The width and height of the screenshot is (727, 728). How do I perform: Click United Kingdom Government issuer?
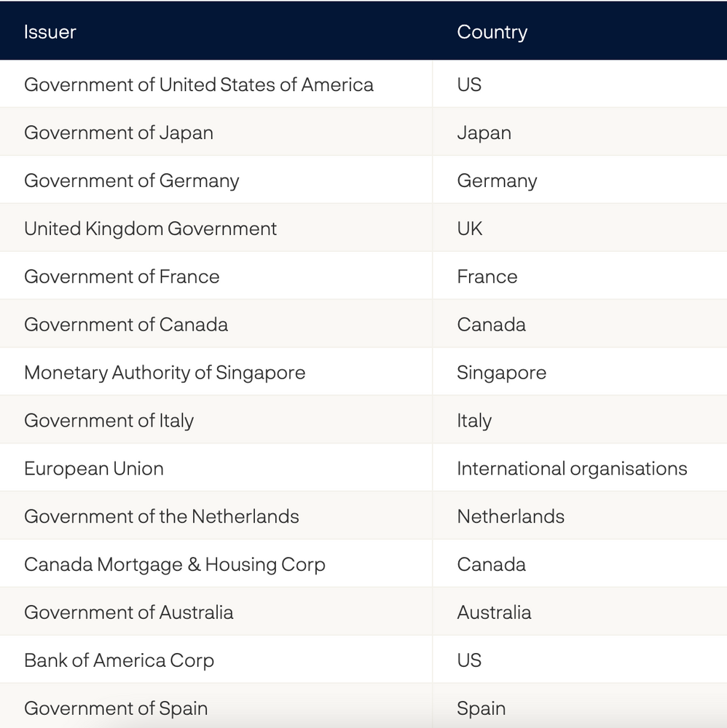pos(150,229)
